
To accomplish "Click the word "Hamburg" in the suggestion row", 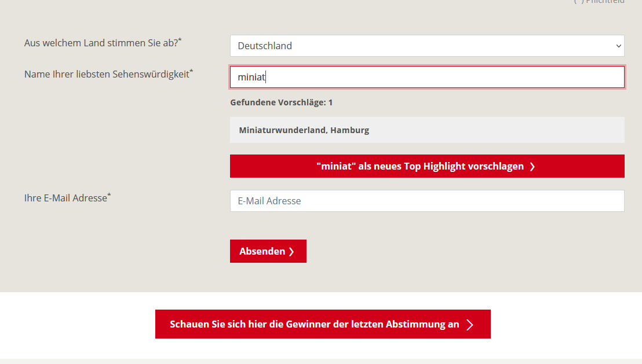I will [349, 130].
